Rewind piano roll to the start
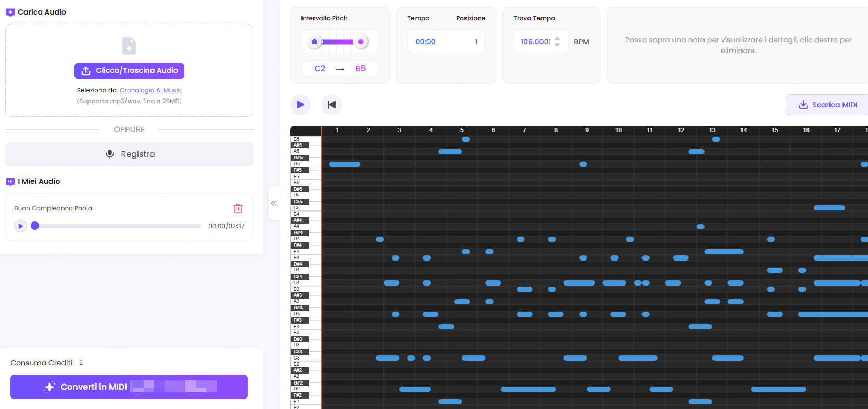Screen dimensions: 868x409 (332, 105)
